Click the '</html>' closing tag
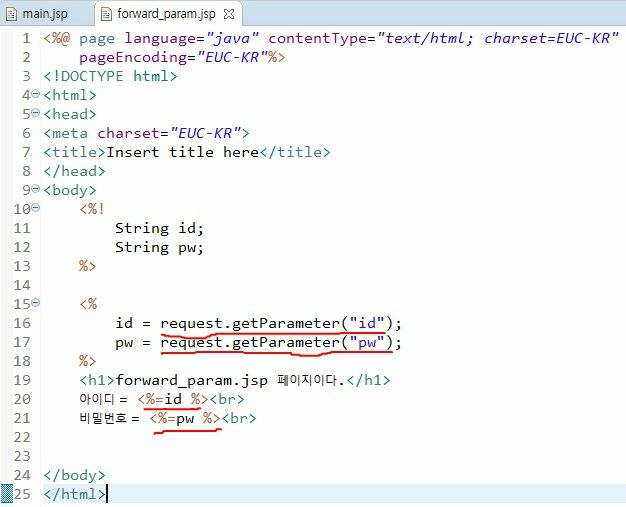Image resolution: width=626 pixels, height=507 pixels. (x=74, y=494)
